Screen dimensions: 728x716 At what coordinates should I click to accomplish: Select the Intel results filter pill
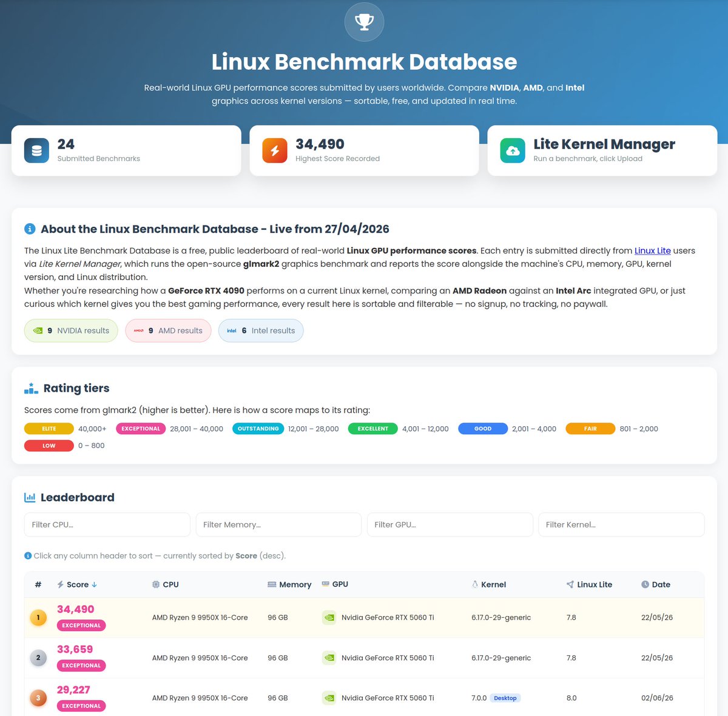coord(261,330)
